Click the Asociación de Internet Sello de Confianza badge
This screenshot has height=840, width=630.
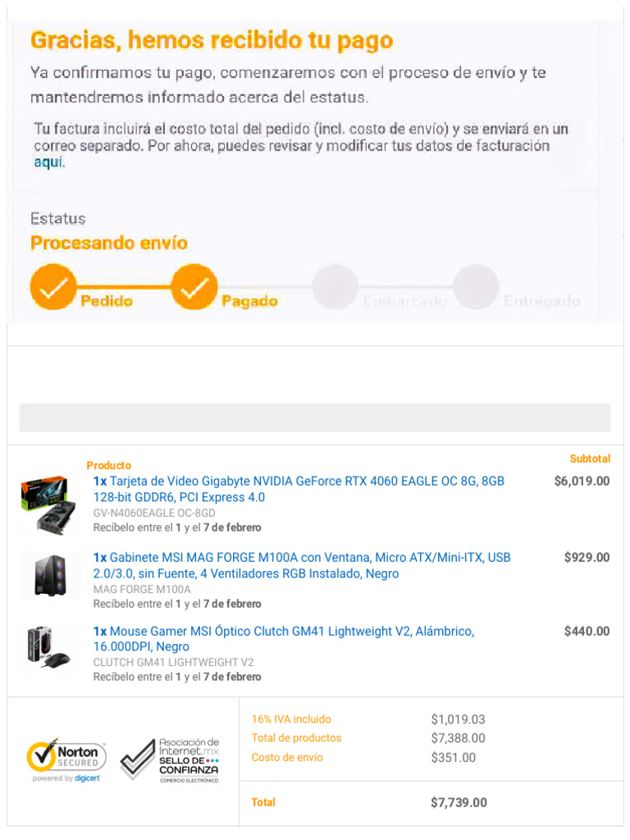point(169,760)
